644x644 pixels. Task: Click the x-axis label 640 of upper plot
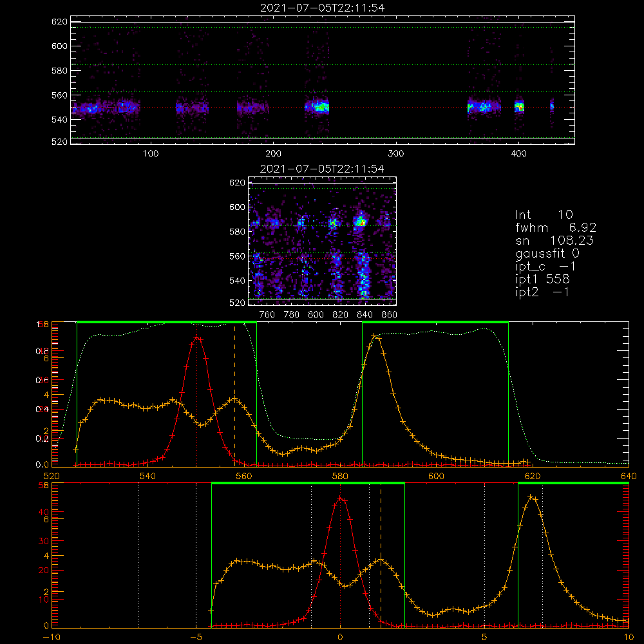click(629, 476)
